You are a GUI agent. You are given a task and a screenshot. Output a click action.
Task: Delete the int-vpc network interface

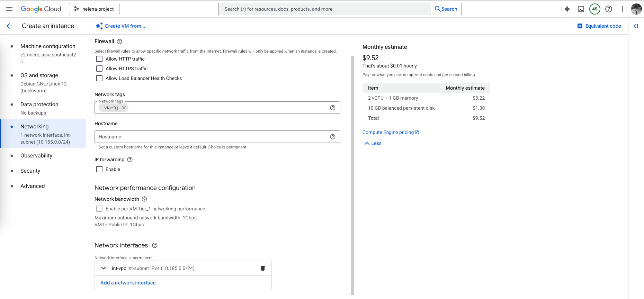[x=262, y=268]
